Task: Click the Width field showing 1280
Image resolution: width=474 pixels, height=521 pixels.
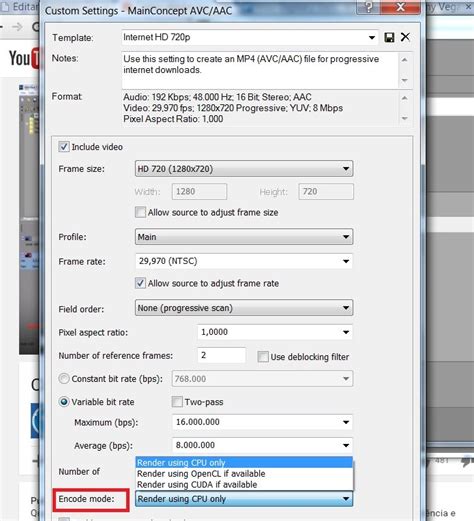Action: tap(199, 192)
